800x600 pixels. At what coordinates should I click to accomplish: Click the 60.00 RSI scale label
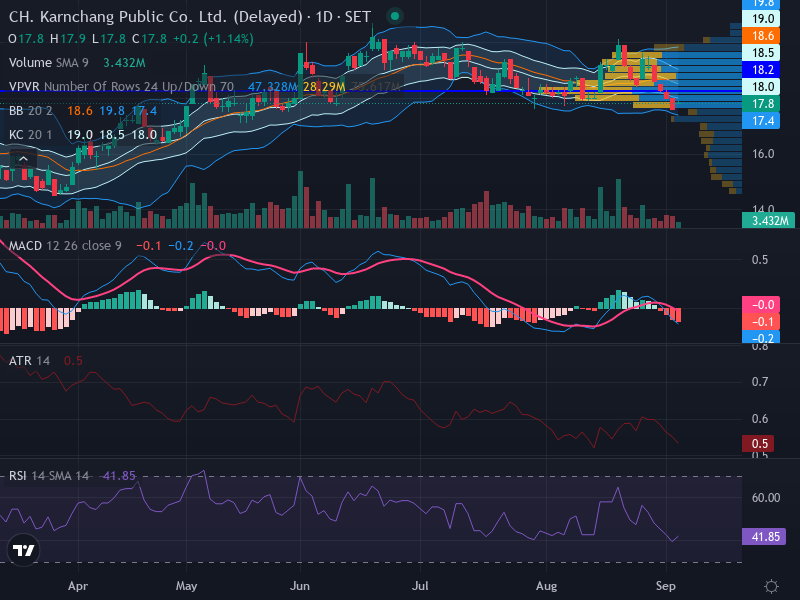pos(766,497)
